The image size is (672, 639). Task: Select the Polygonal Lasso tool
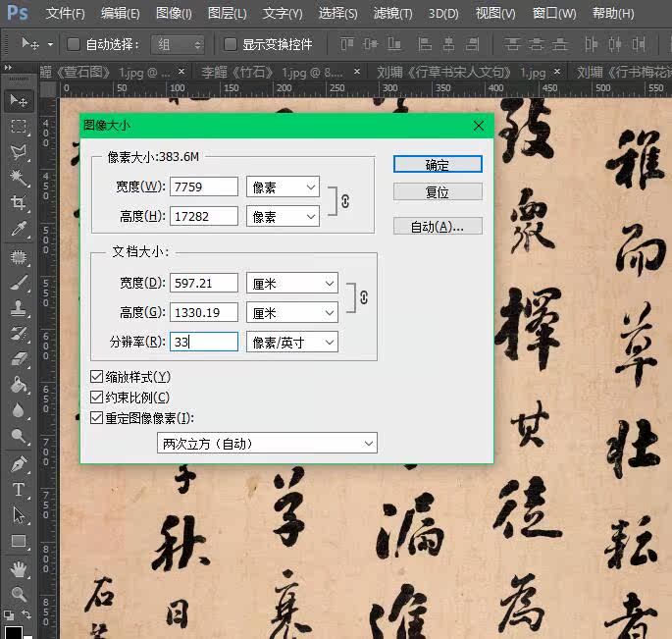click(x=18, y=152)
